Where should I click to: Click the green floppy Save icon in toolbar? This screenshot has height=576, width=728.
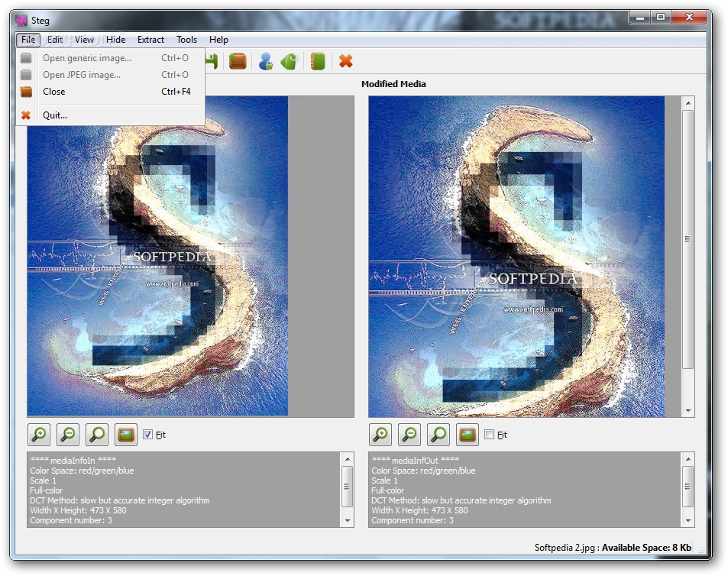[x=212, y=61]
